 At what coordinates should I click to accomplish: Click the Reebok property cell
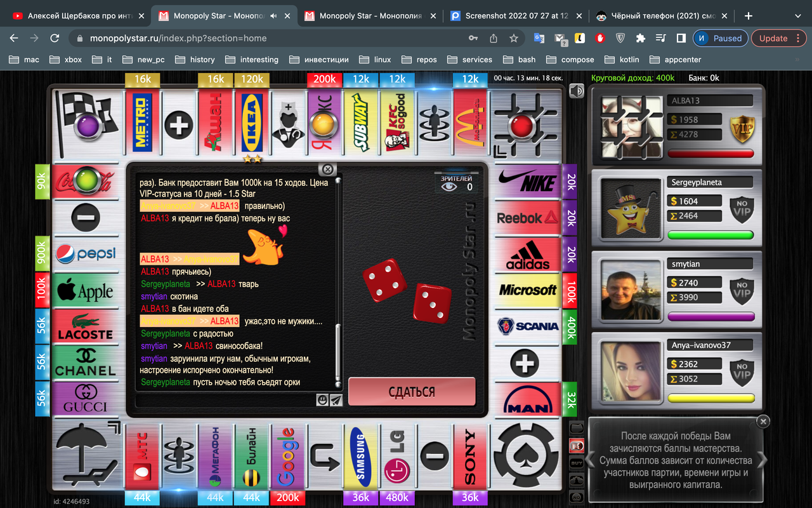coord(528,218)
